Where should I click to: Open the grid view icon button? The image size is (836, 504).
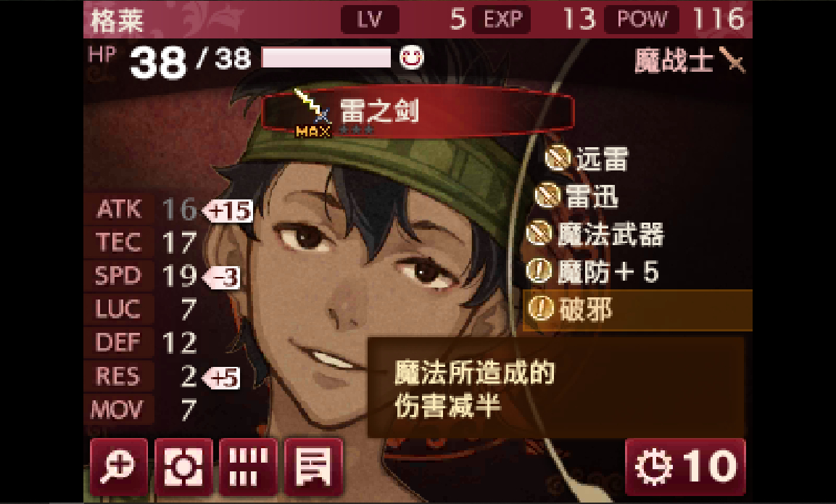[249, 467]
